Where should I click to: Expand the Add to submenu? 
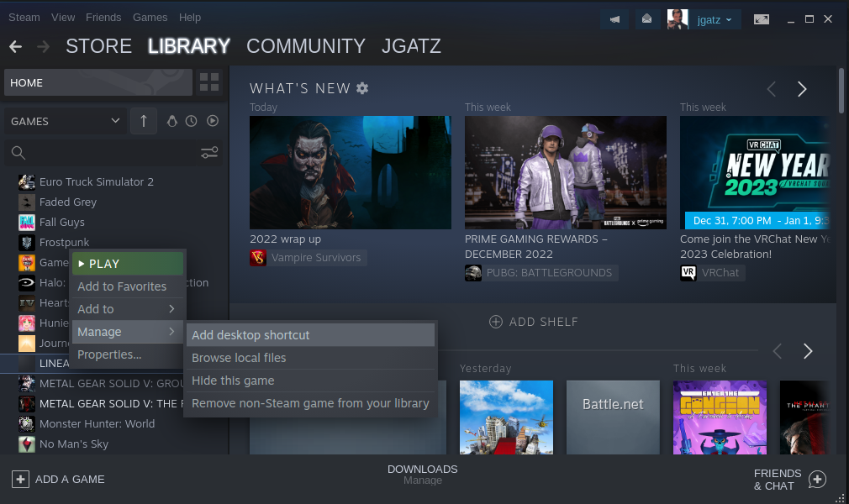coord(128,309)
